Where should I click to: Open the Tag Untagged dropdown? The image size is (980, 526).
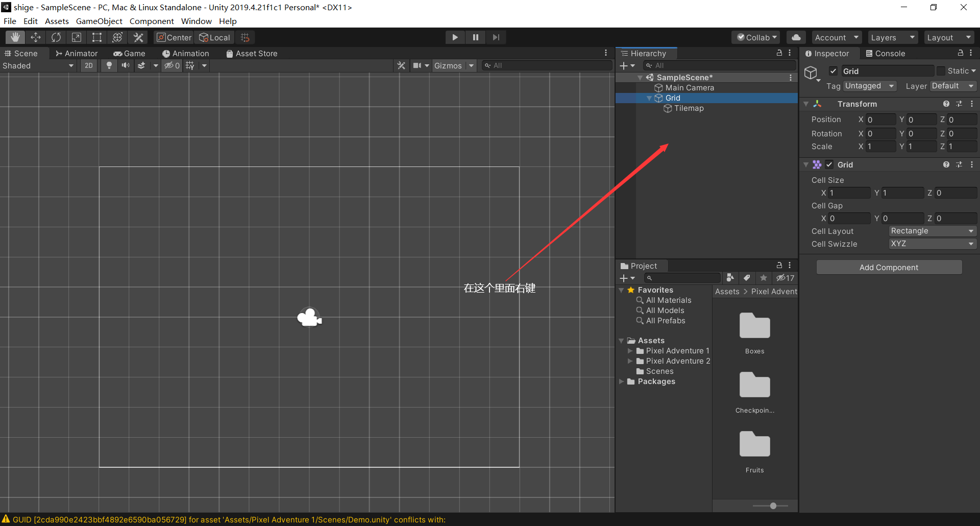pos(870,86)
